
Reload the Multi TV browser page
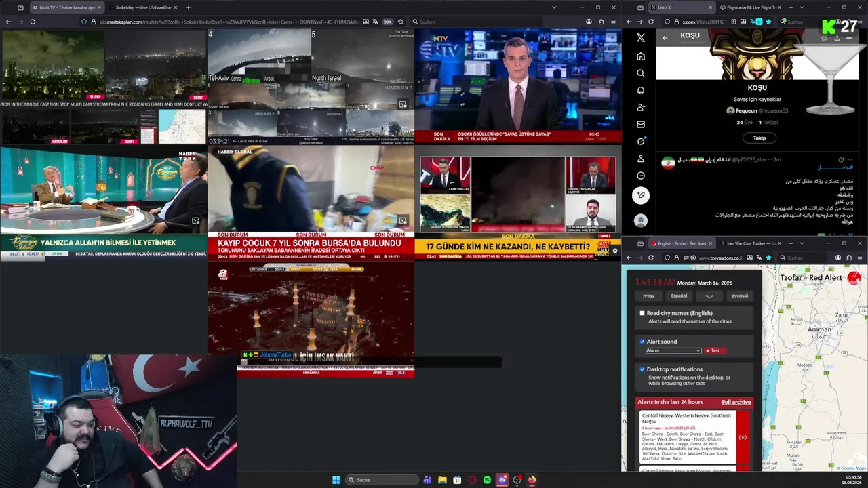33,22
